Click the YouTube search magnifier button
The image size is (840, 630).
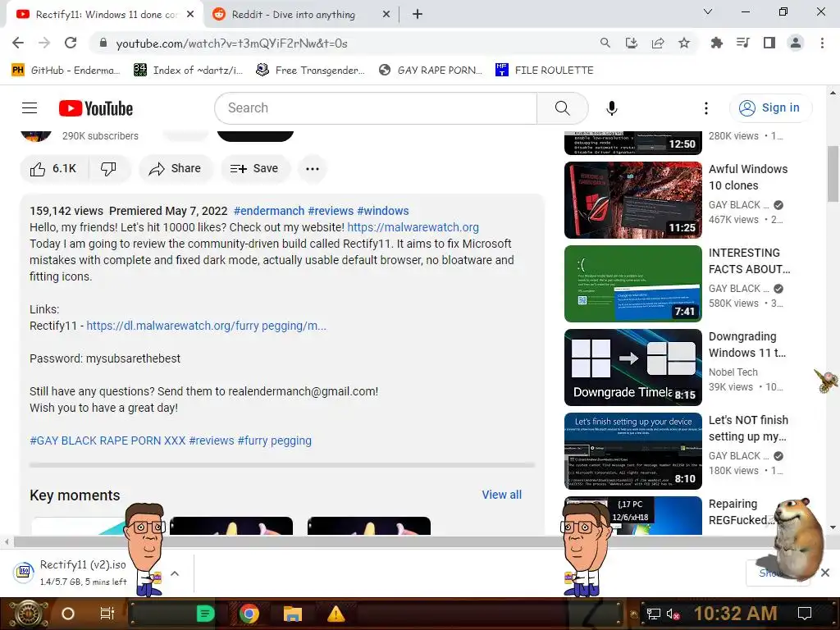[562, 108]
